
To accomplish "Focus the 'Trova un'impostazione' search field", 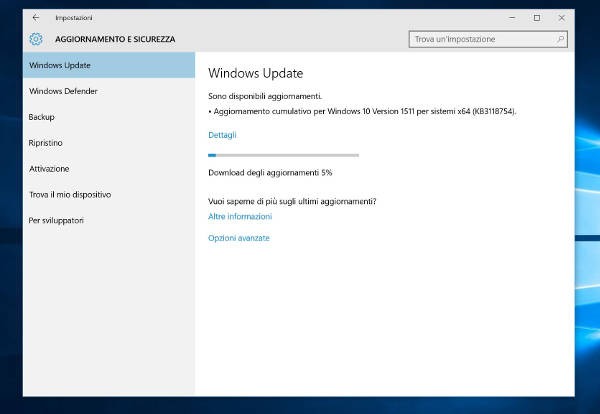I will pos(488,39).
